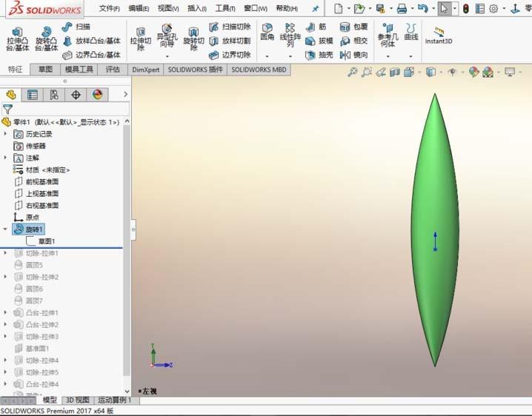Open the 曲线 curves tool
Viewport: 532px width, 416px height.
click(x=411, y=32)
